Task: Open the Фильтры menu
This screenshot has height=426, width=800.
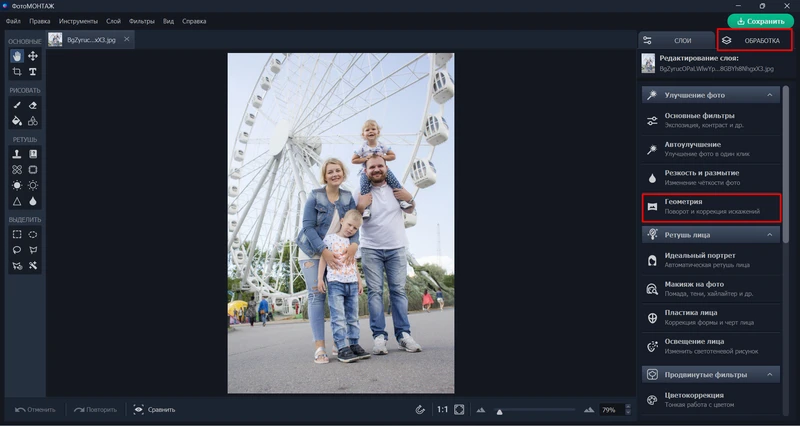Action: 142,21
